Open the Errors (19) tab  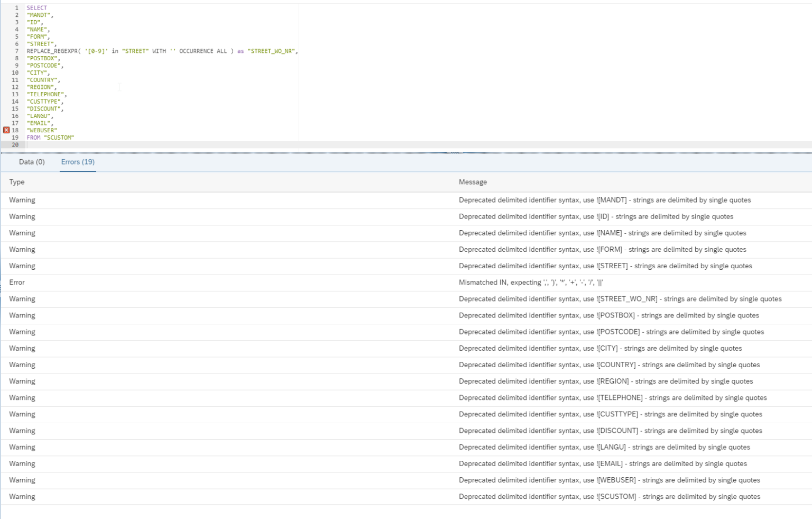77,162
